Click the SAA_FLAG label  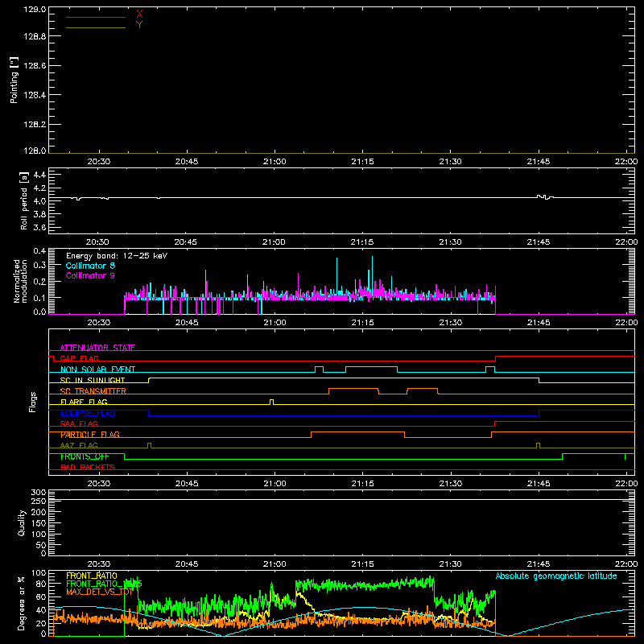[79, 423]
